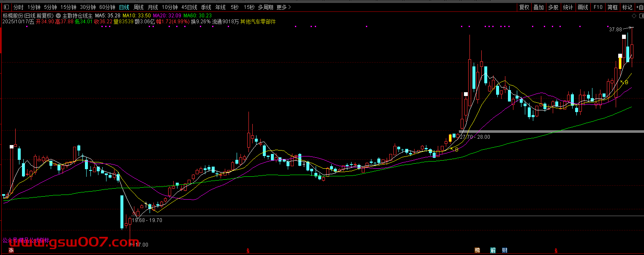Viewport: 644px width, 255px height.
Task: Open the F10 company info button
Action: click(x=598, y=7)
